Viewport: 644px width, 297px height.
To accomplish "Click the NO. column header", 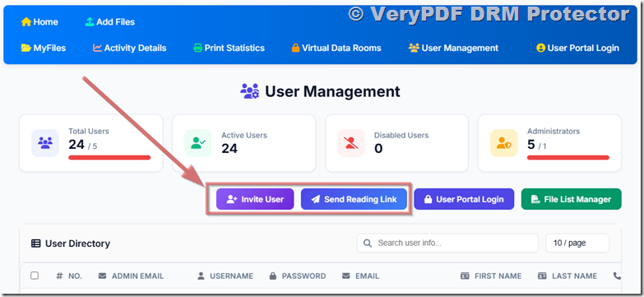I will point(69,276).
